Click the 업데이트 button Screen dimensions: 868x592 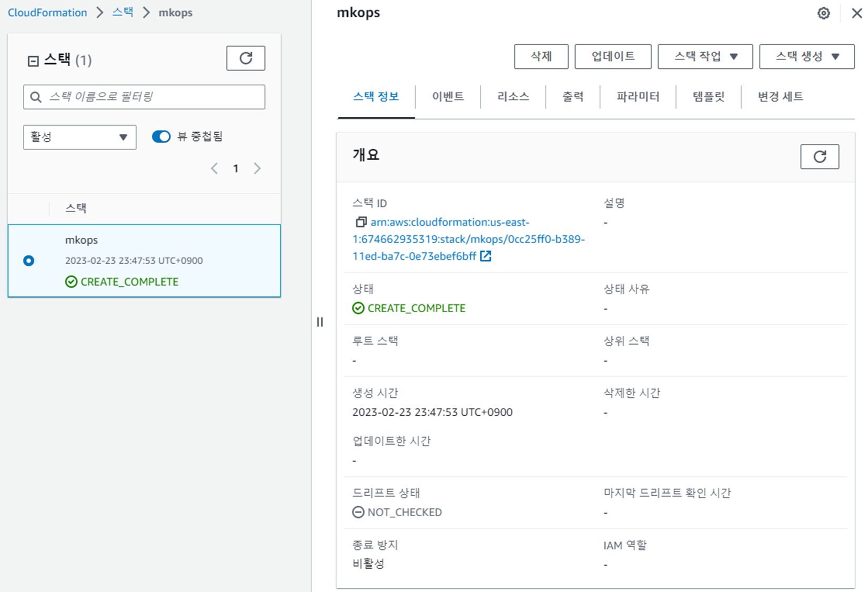613,57
